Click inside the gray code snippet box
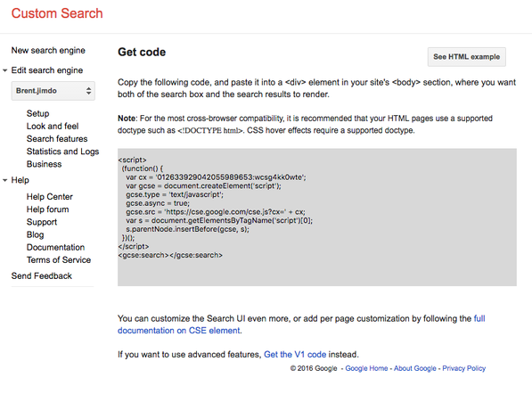The image size is (532, 394). [x=317, y=218]
